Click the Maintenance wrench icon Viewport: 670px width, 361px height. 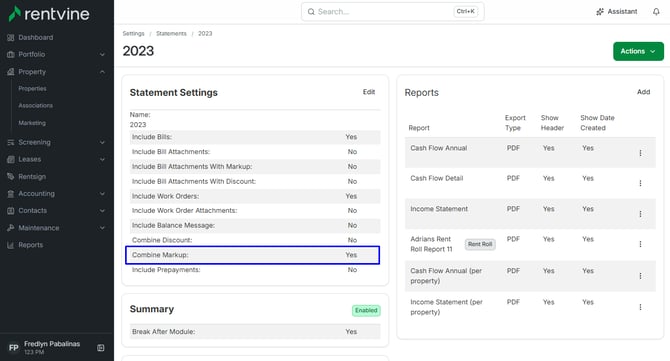click(11, 228)
